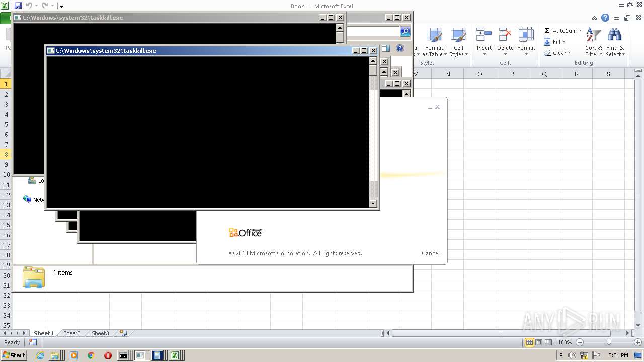Screen dimensions: 644x362
Task: Click the Delete cells icon
Action: pyautogui.click(x=505, y=35)
